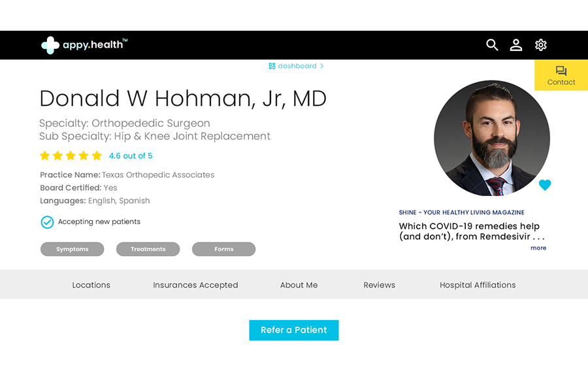The width and height of the screenshot is (588, 392).
Task: Click the fifth rating star
Action: coord(97,155)
